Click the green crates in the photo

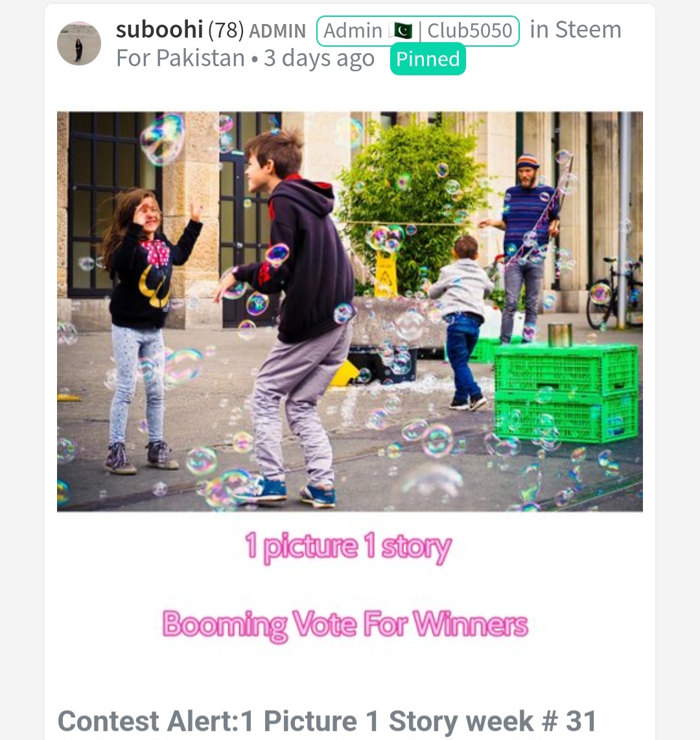566,392
